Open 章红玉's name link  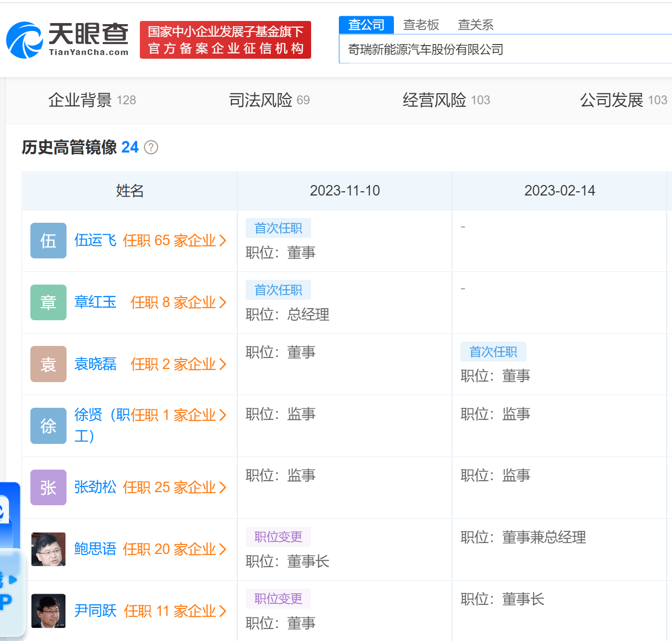click(x=95, y=302)
